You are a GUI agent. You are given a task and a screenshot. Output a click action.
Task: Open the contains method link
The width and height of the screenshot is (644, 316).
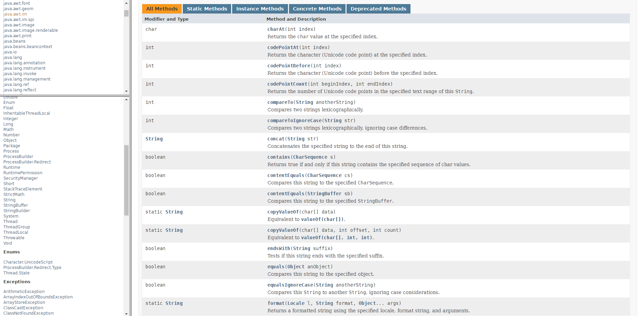point(279,157)
